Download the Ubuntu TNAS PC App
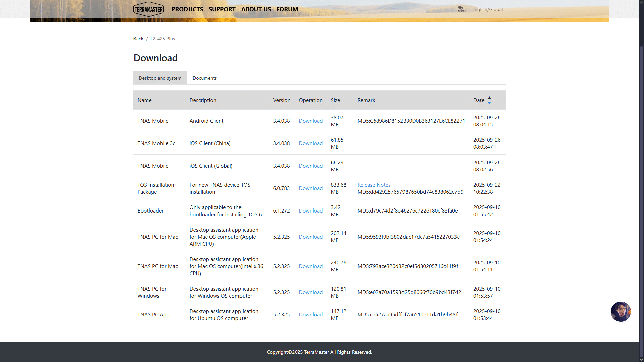Image resolution: width=644 pixels, height=362 pixels. (311, 314)
